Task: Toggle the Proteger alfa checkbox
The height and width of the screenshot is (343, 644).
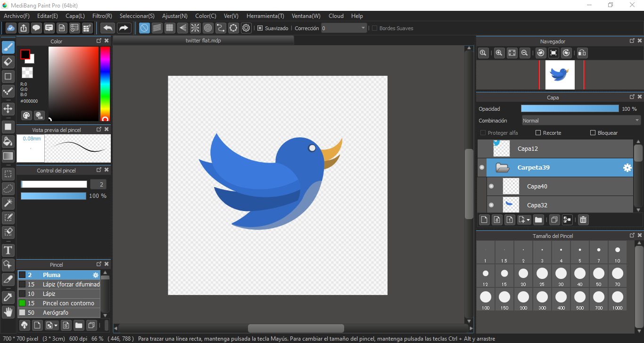Action: click(x=483, y=133)
